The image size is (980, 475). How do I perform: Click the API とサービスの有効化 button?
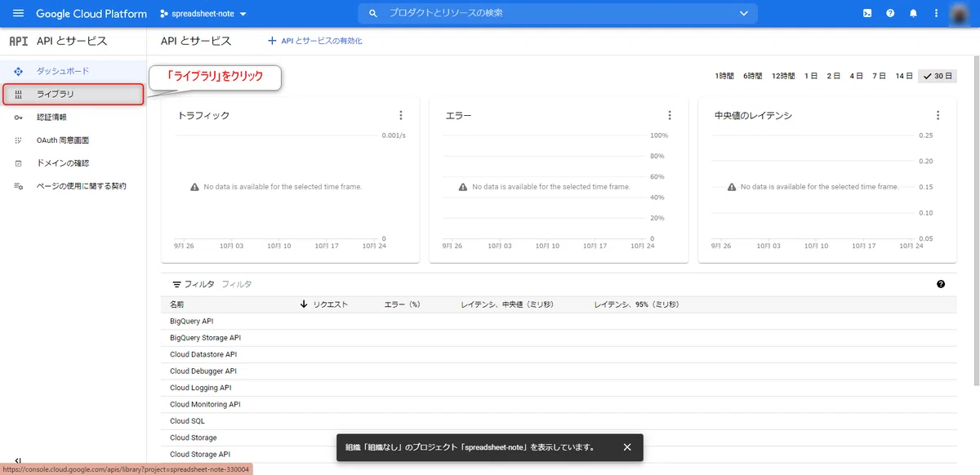pos(314,41)
